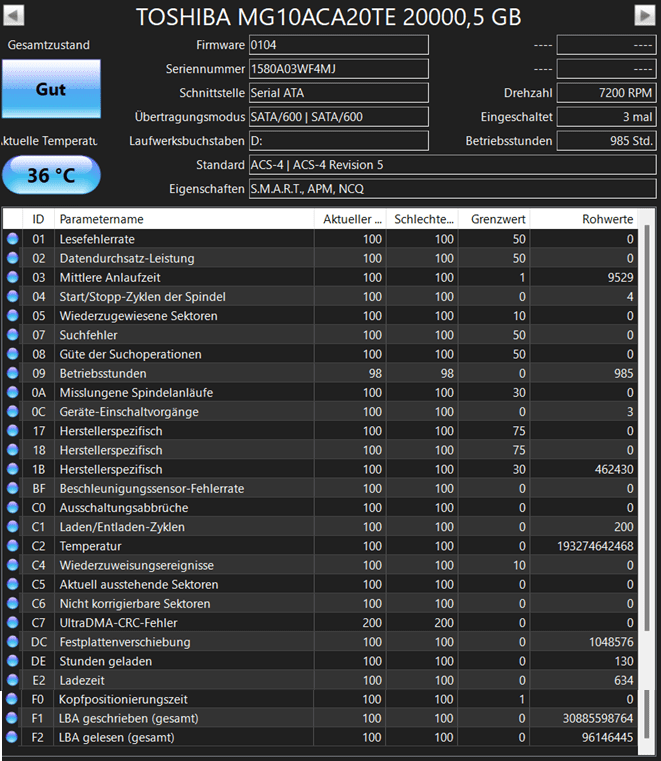Image resolution: width=661 pixels, height=761 pixels.
Task: Click the Schnittstelle field Serial ATA
Action: (x=339, y=93)
